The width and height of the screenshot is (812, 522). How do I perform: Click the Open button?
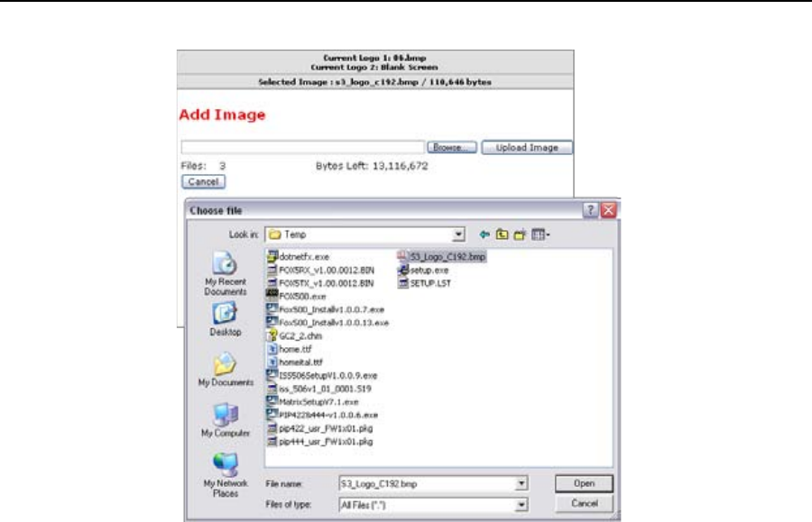[x=584, y=483]
